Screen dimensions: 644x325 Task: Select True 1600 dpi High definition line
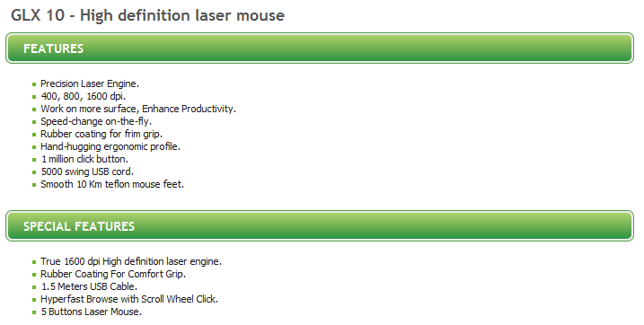click(131, 261)
